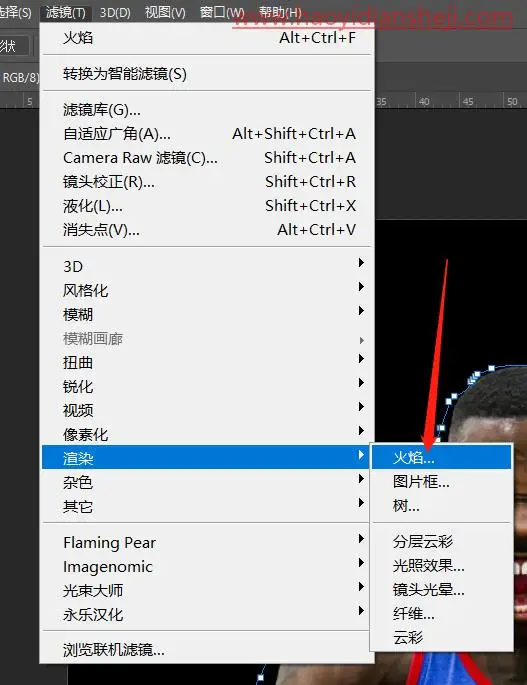527x685 pixels.
Task: Open the 3D(D) menu
Action: (115, 13)
